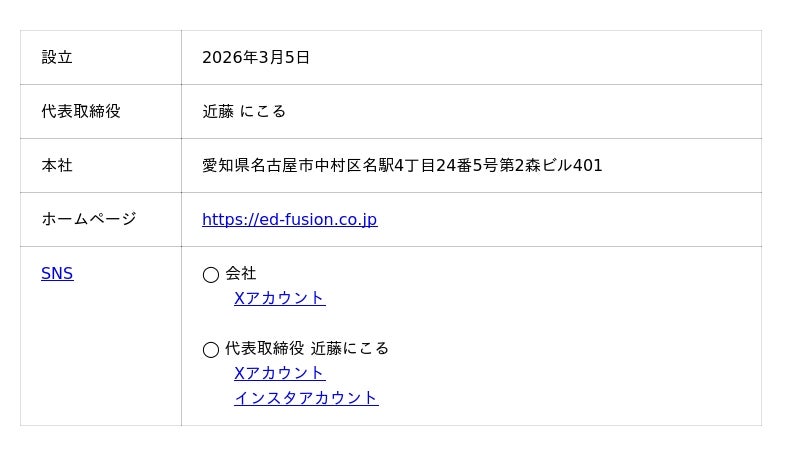The height and width of the screenshot is (456, 800).
Task: Click the surname 近藤 in the 代表取締役 row
Action: pos(218,112)
